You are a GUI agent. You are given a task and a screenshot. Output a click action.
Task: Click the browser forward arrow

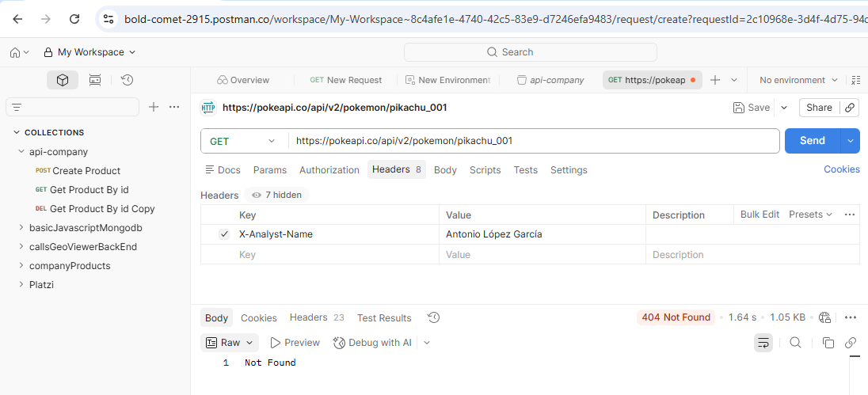pyautogui.click(x=46, y=19)
